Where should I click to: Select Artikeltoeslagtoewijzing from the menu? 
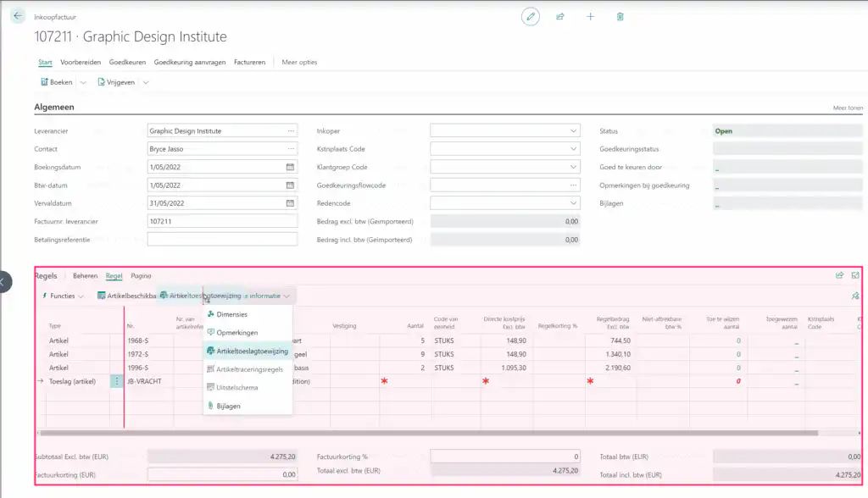pyautogui.click(x=252, y=351)
